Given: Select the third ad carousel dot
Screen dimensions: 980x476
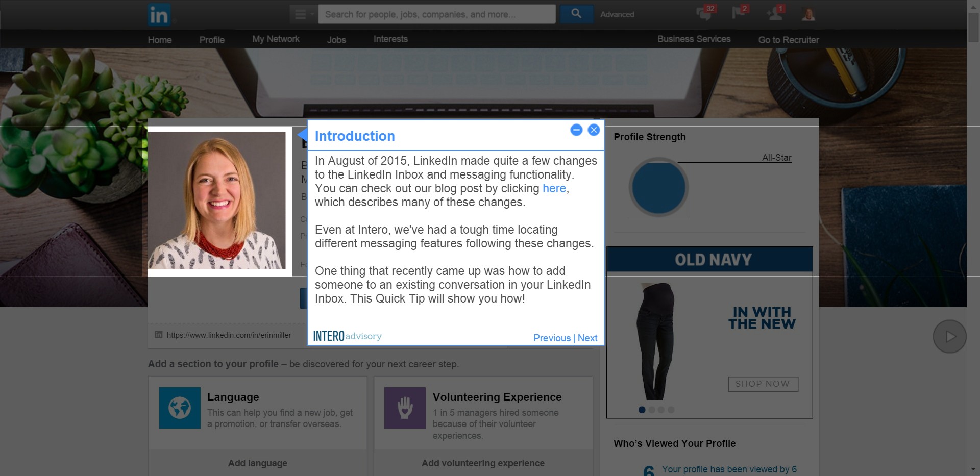Looking at the screenshot, I should [661, 410].
